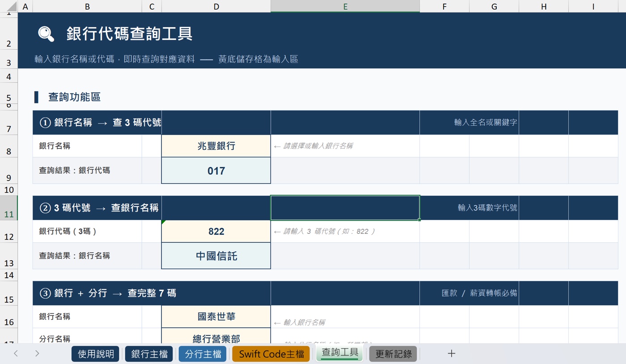Select the 分行主檔 sheet tab

[202, 353]
